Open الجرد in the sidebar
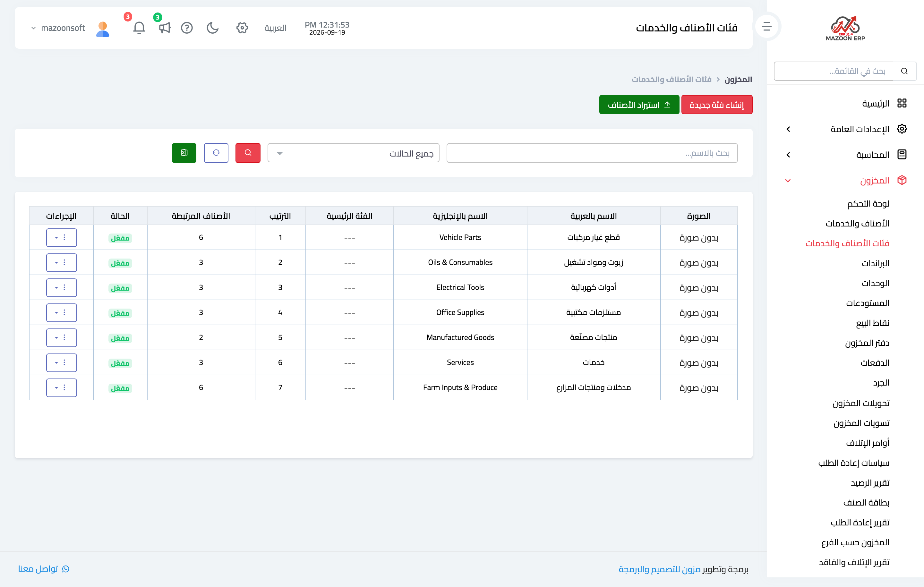The height and width of the screenshot is (587, 924). 881,383
